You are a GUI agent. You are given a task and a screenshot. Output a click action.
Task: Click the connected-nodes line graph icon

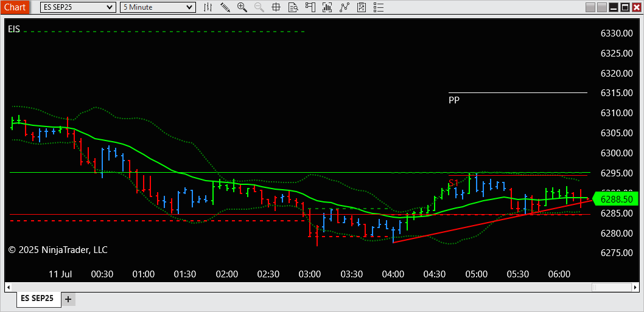345,7
